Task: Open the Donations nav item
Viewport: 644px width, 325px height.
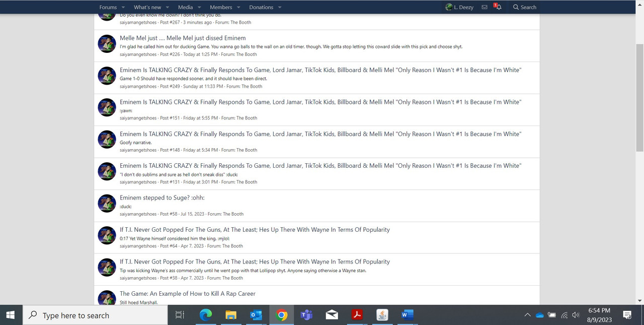Action: (261, 7)
